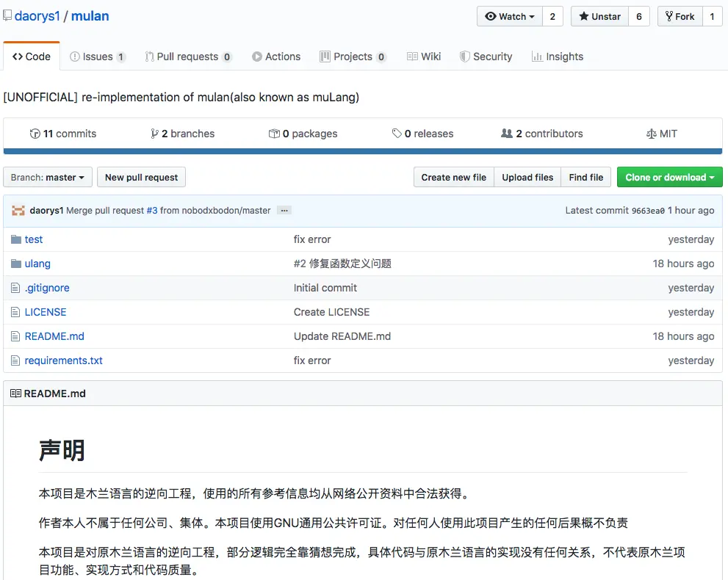Fork the mulan repository

(x=680, y=17)
